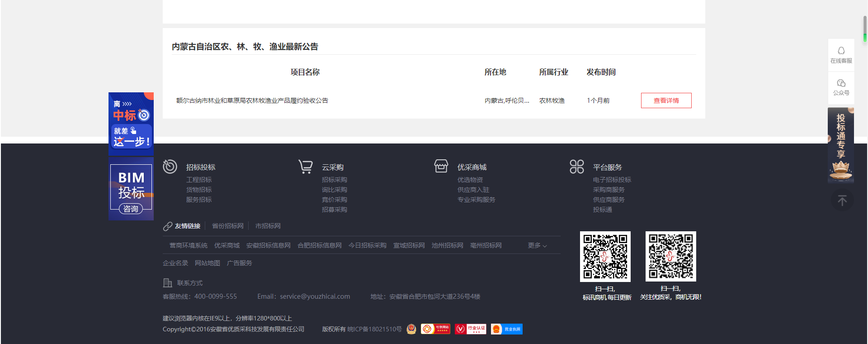Image resolution: width=868 pixels, height=344 pixels.
Task: Click the page vertical scrollbar thumb
Action: pyautogui.click(x=865, y=29)
